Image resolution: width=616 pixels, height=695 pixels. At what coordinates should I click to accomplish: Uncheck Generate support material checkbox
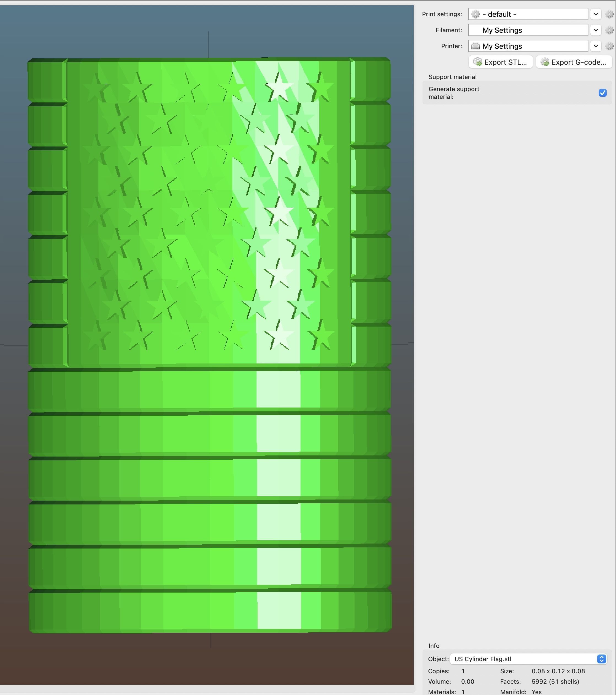point(603,93)
